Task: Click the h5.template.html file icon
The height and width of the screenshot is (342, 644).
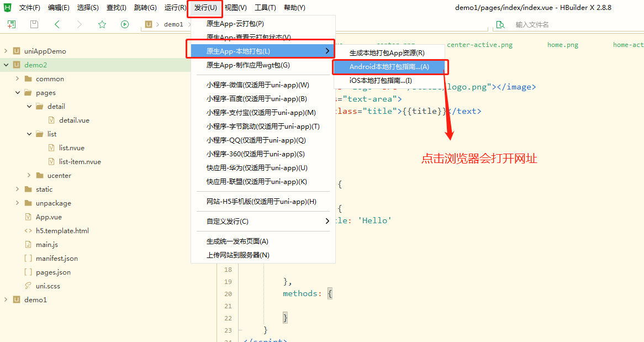Action: [28, 230]
